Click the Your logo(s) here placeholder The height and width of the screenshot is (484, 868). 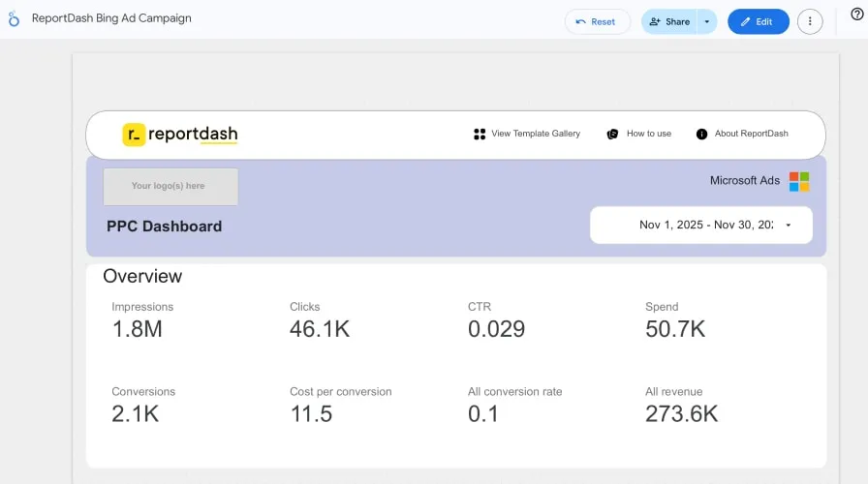170,187
